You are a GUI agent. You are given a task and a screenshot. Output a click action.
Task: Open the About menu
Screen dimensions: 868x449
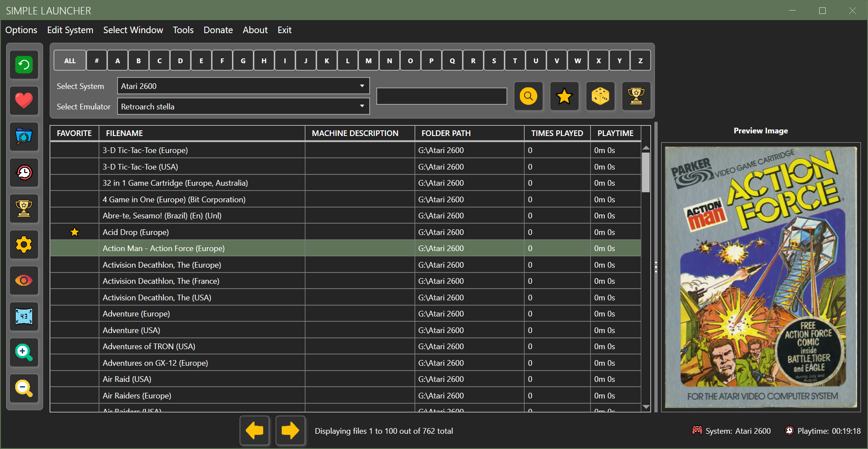click(x=255, y=30)
